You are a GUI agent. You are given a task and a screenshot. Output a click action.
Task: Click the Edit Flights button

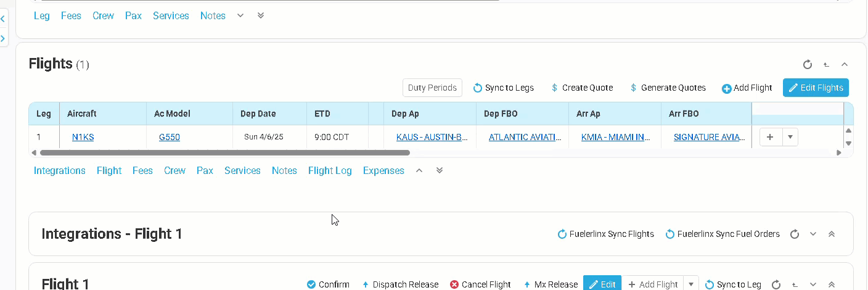tap(816, 88)
